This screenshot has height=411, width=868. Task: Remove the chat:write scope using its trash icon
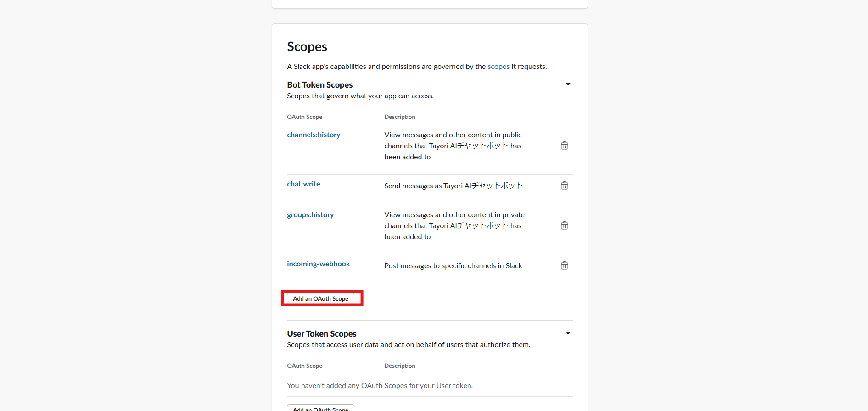(x=565, y=186)
